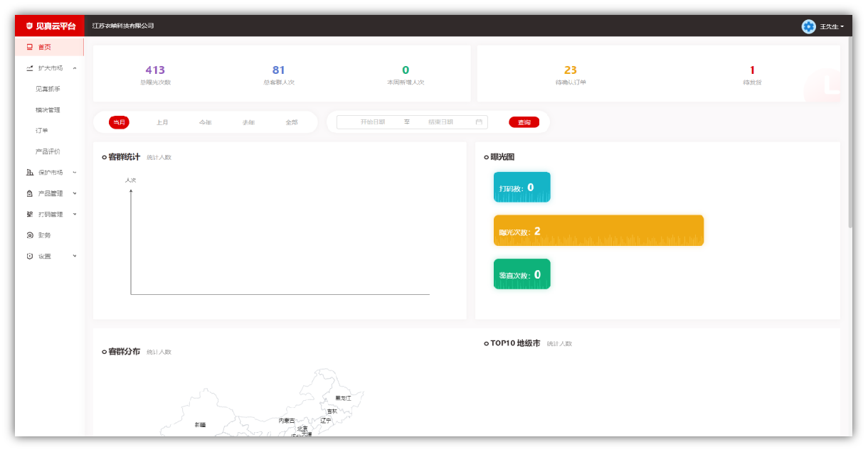The height and width of the screenshot is (452, 868).
Task: Click the user avatar icon in header
Action: [808, 26]
